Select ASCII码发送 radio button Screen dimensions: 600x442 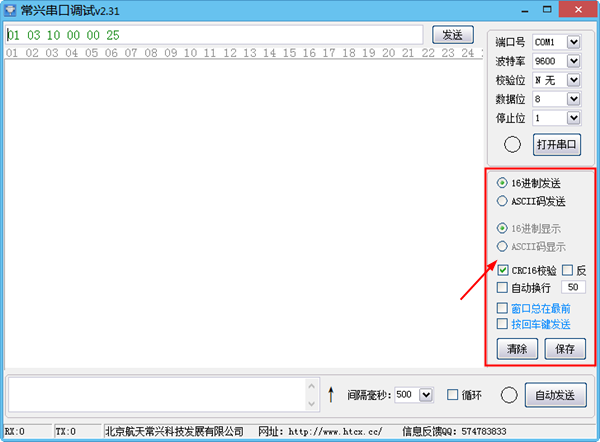pos(502,201)
